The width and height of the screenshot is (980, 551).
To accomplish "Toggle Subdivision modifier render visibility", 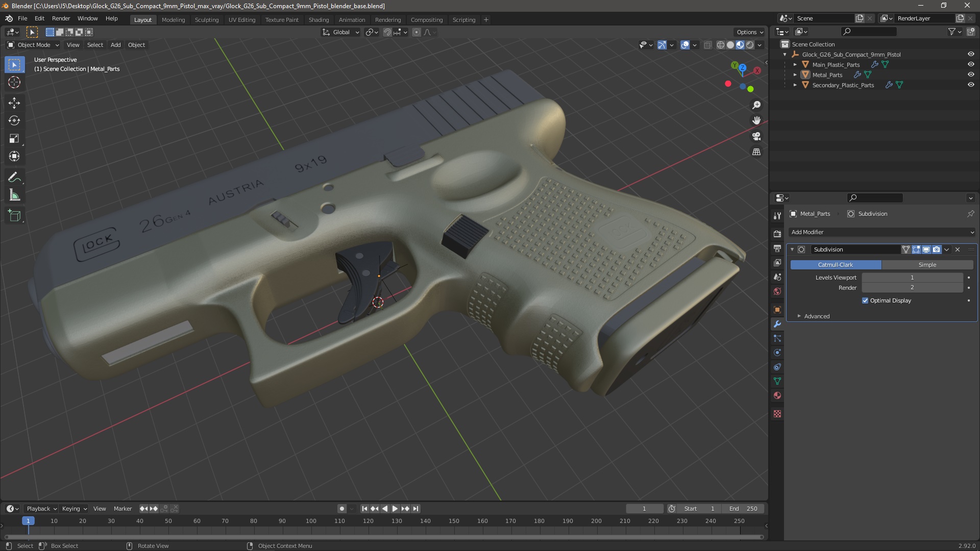I will (937, 249).
